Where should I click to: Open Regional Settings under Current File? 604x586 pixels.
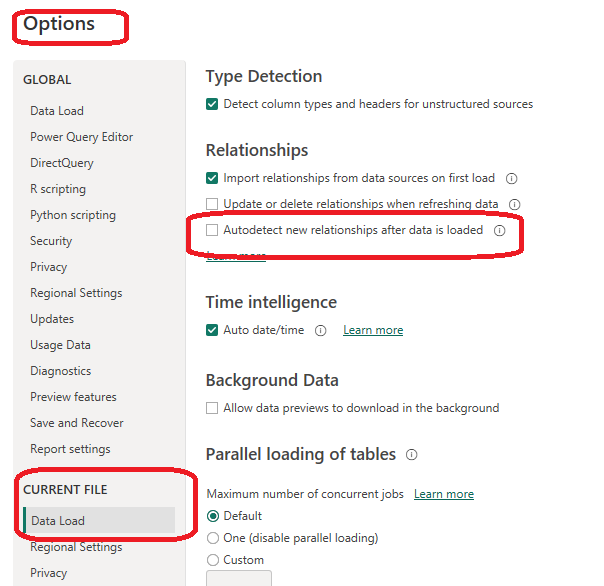76,547
